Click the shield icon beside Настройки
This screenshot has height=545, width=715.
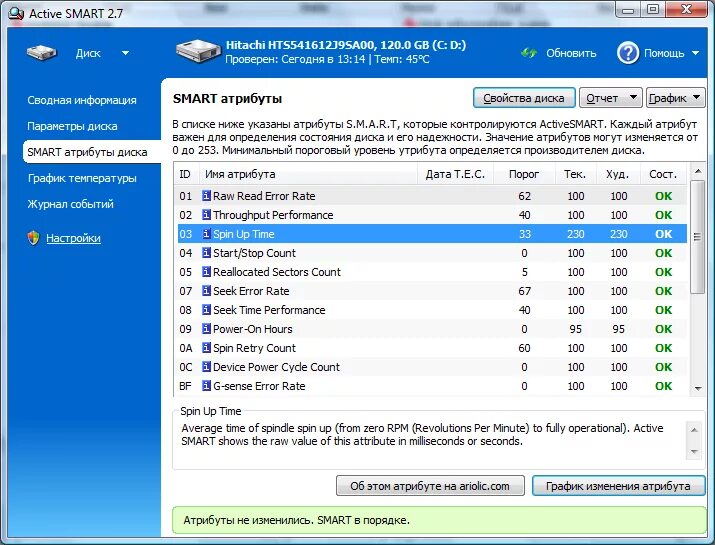(33, 238)
